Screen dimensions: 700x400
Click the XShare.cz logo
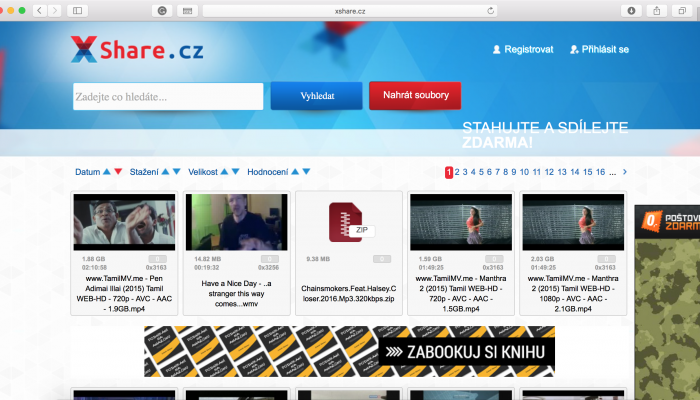(x=137, y=49)
